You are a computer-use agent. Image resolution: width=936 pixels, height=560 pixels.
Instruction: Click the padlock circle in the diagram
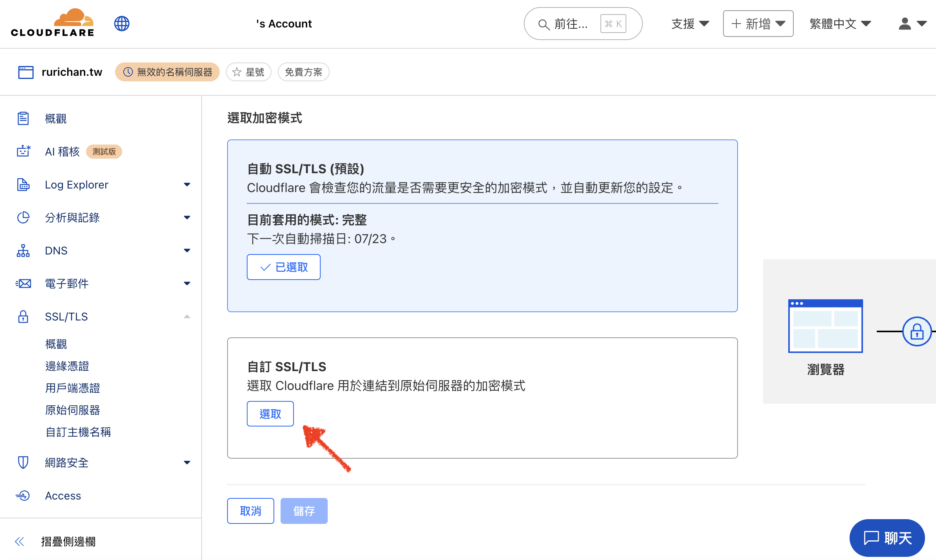pos(917,331)
